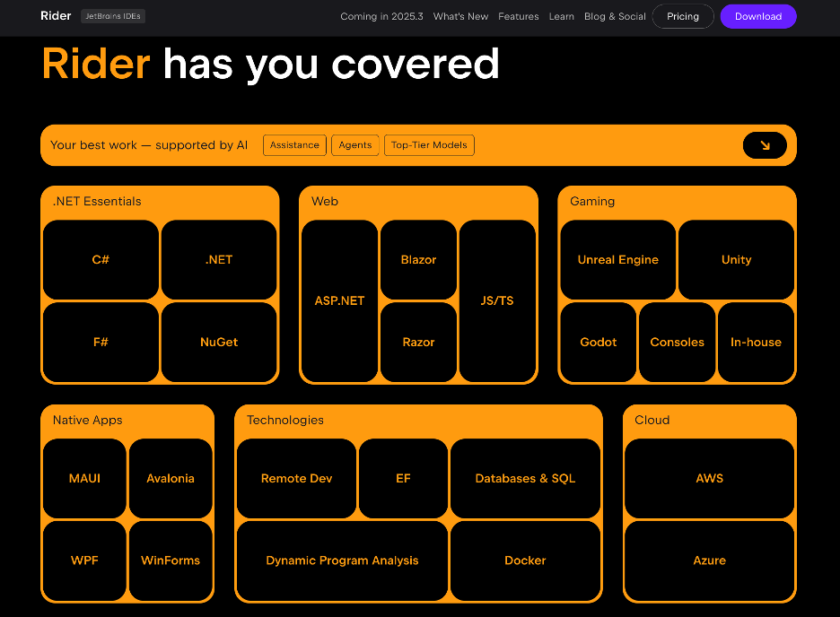Open Blog & Social navigation item
This screenshot has width=840, height=617.
coord(615,16)
